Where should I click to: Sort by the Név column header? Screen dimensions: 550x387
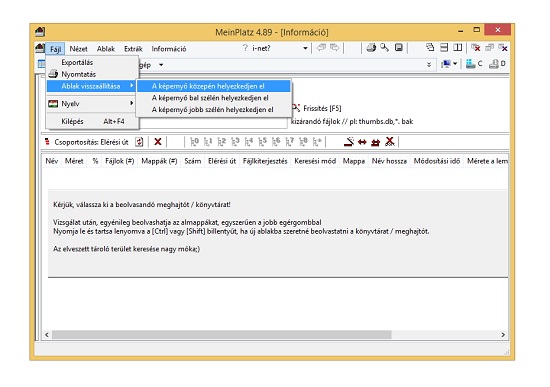coord(52,161)
